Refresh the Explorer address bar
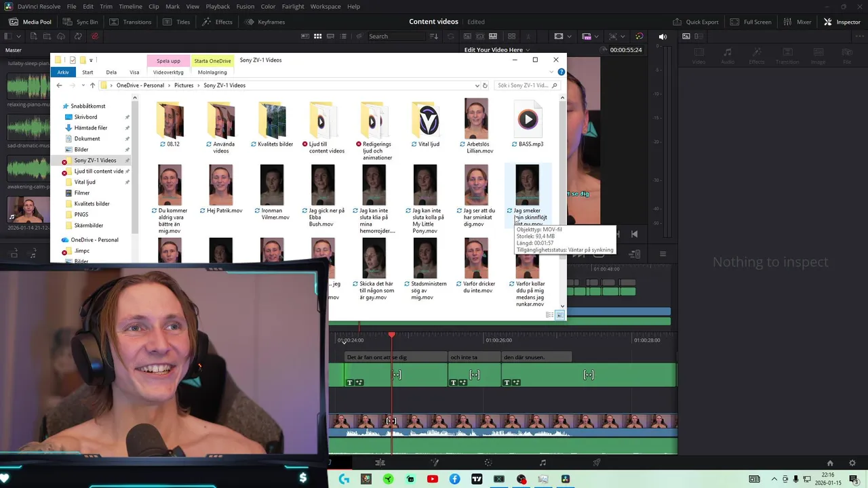Image resolution: width=868 pixels, height=488 pixels. tap(485, 85)
